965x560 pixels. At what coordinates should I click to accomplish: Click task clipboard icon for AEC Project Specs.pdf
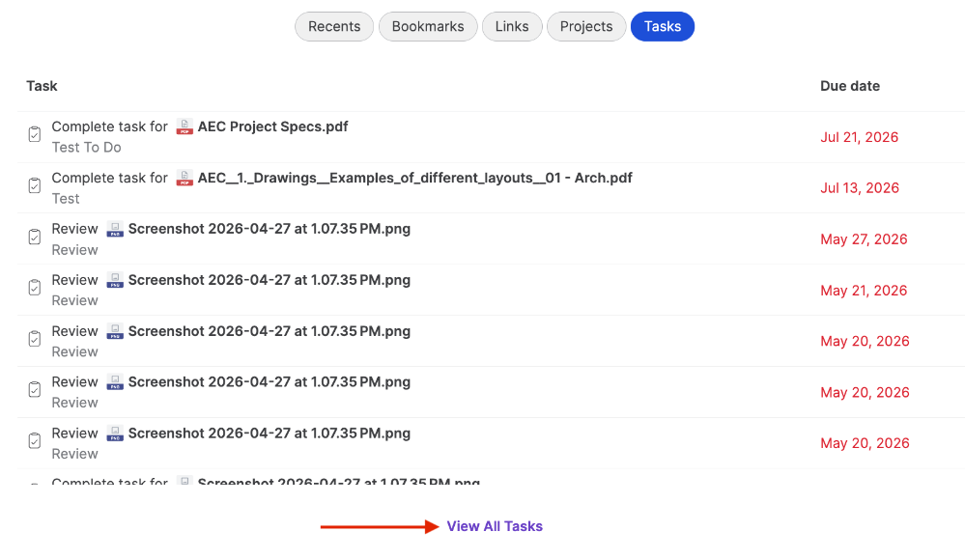(35, 134)
